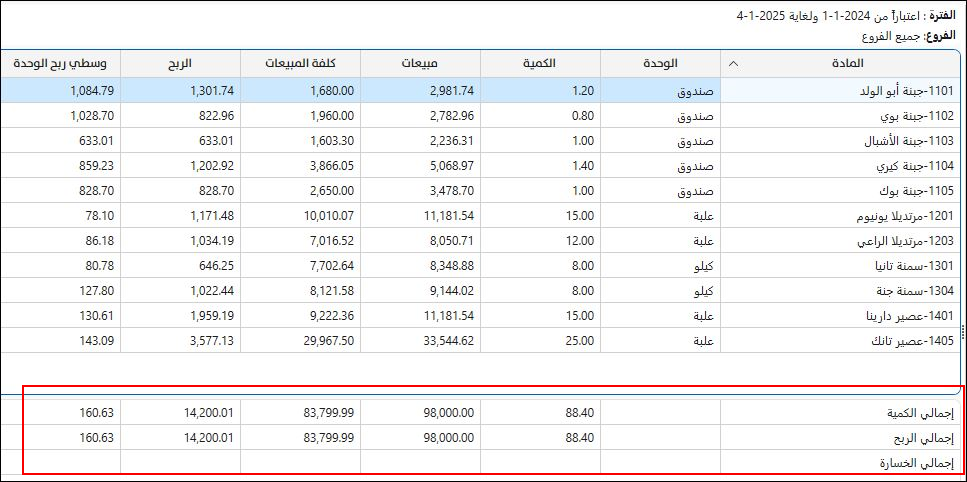Click the panel splitter grip on right edge
967x482 pixels.
pos(963,333)
